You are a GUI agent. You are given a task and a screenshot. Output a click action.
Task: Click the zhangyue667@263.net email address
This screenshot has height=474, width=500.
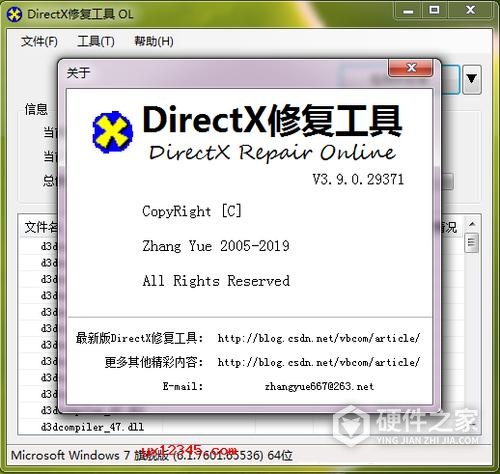point(319,386)
